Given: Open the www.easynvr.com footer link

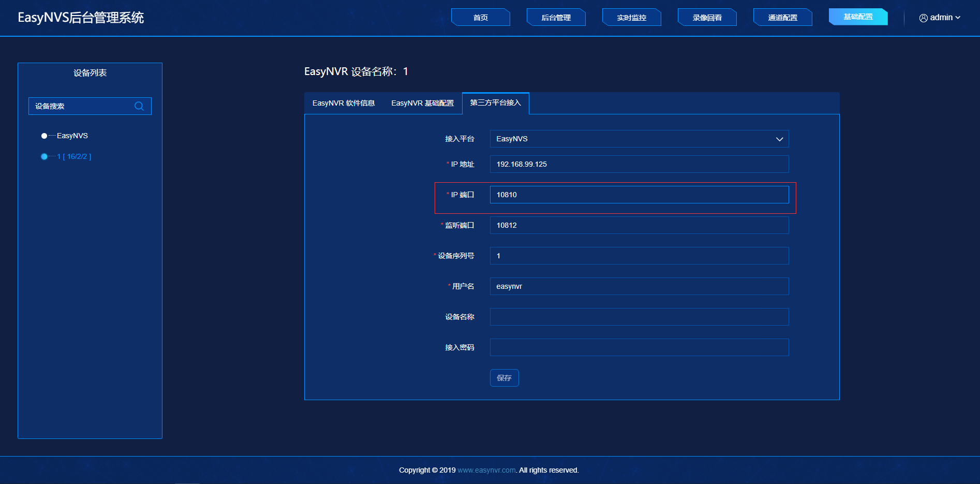Looking at the screenshot, I should 486,470.
